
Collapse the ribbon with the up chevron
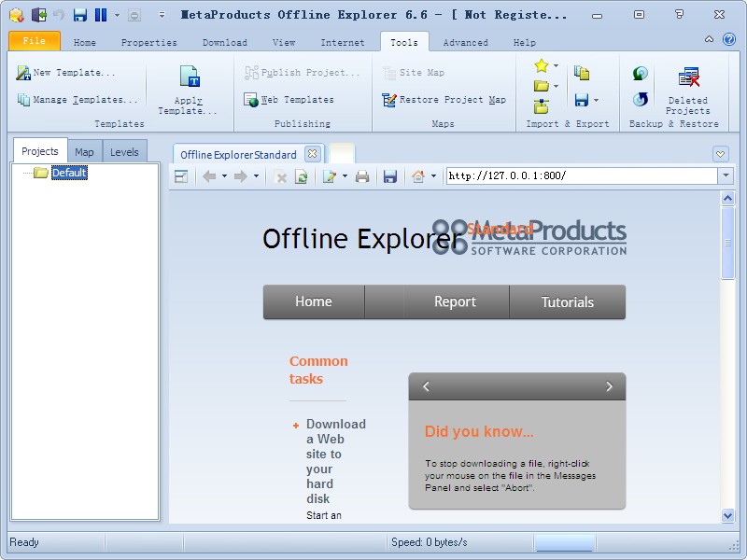pos(709,39)
